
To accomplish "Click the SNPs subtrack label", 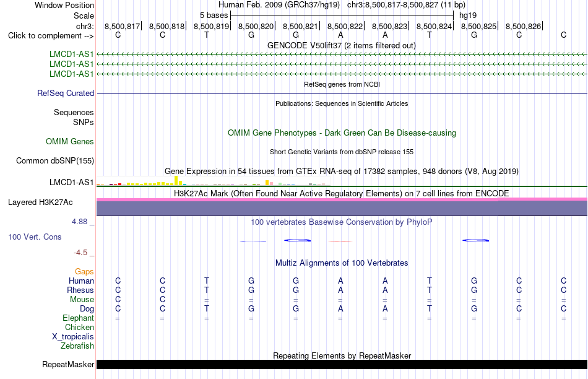I will point(84,122).
